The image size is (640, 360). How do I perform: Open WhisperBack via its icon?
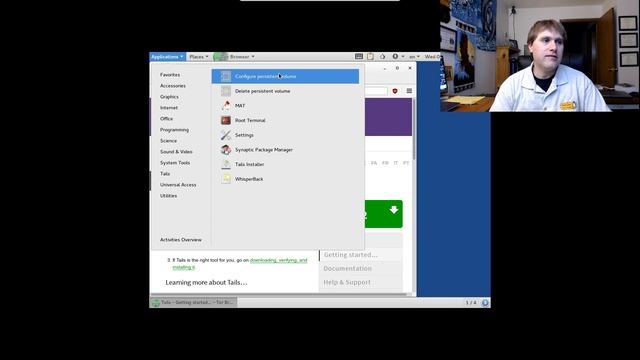(x=226, y=179)
